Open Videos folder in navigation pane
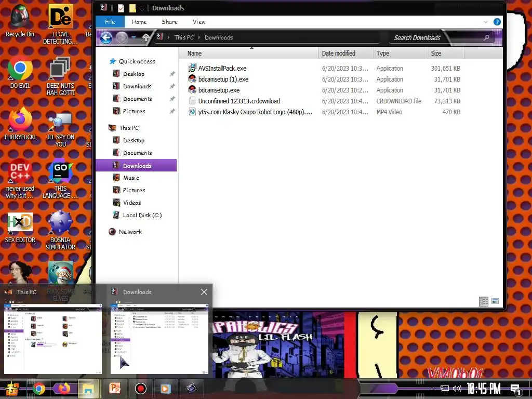Viewport: 532px width, 399px height. point(132,203)
